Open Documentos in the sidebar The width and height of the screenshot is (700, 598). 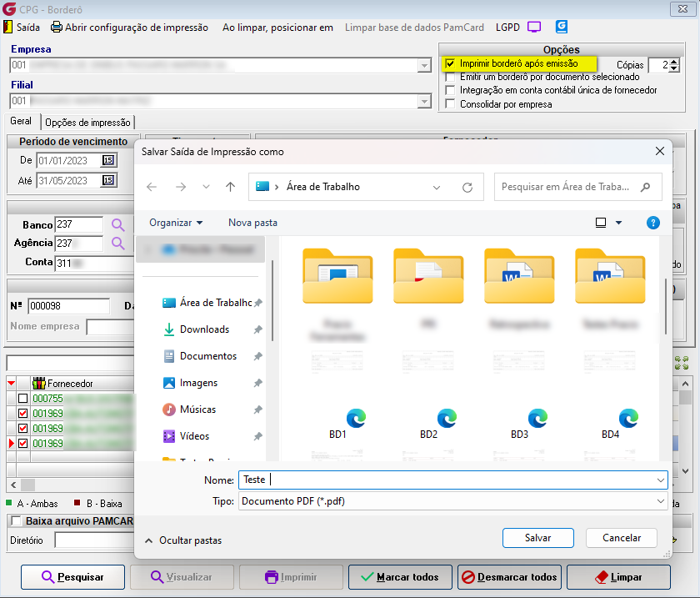(x=208, y=356)
